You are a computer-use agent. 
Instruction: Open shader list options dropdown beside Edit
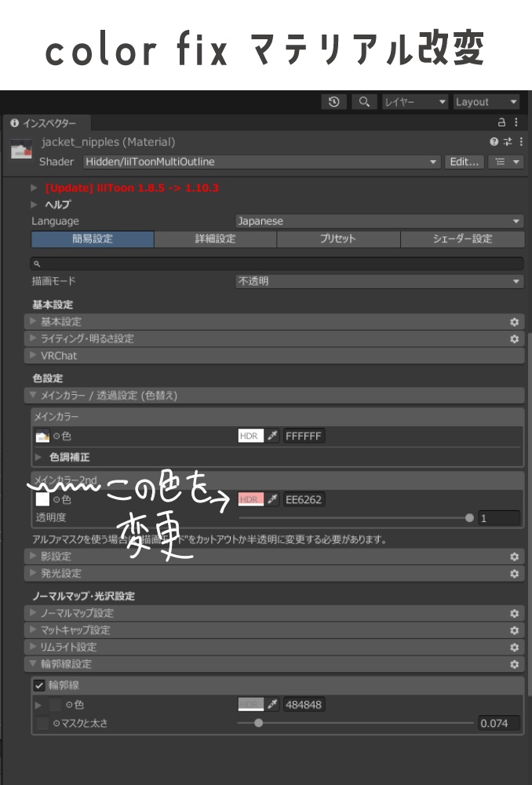click(x=506, y=162)
